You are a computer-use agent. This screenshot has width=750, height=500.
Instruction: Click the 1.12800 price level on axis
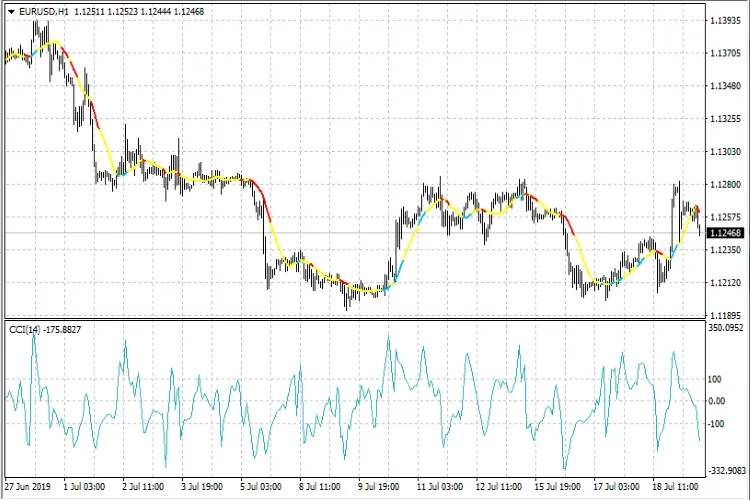pyautogui.click(x=724, y=185)
